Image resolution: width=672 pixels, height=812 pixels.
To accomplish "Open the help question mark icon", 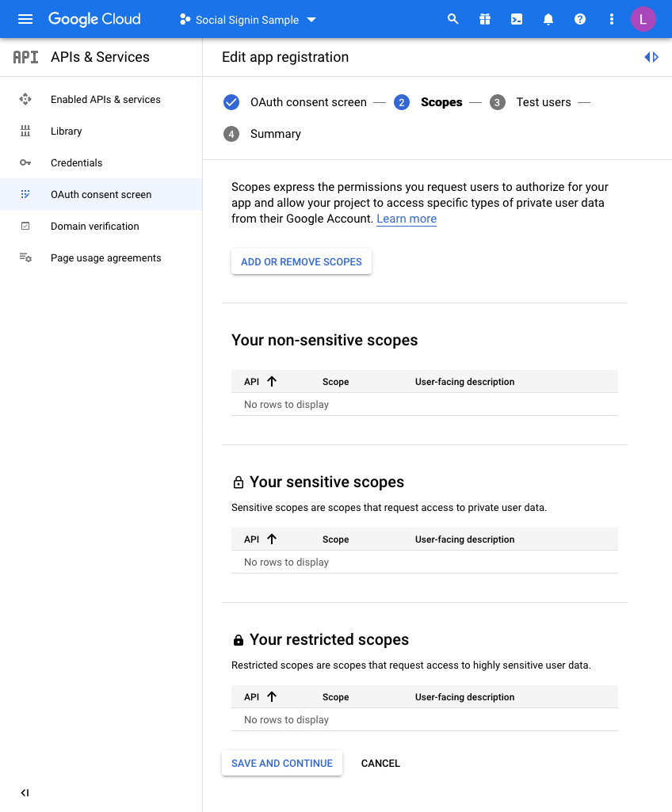I will (x=579, y=18).
